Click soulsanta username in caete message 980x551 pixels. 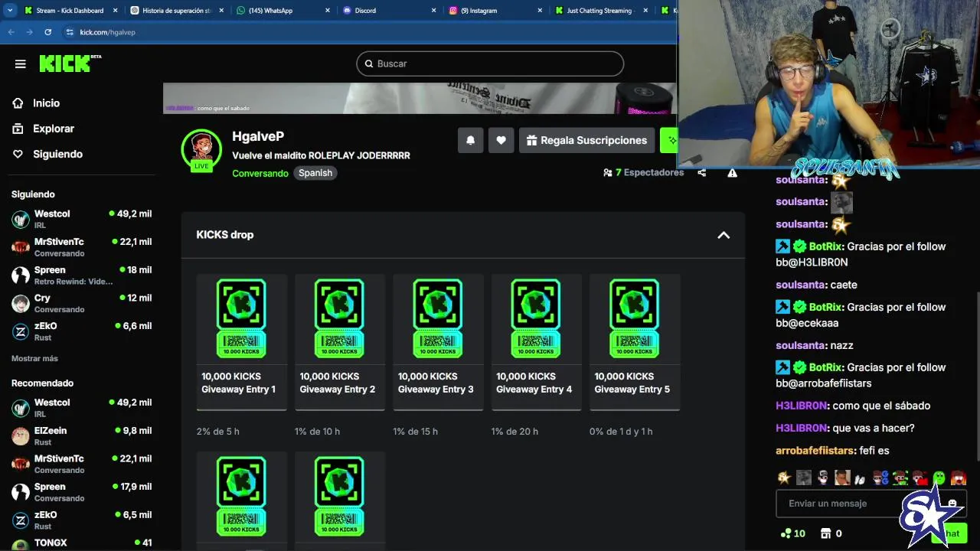[801, 285]
